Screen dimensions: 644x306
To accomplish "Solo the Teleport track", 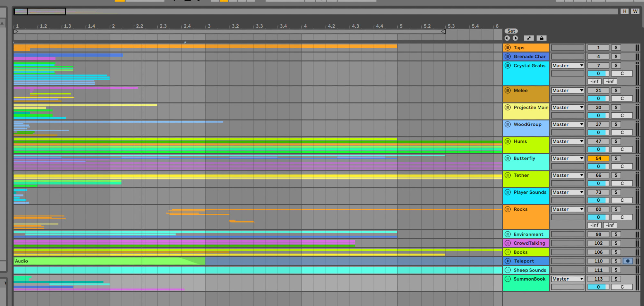I will (616, 261).
